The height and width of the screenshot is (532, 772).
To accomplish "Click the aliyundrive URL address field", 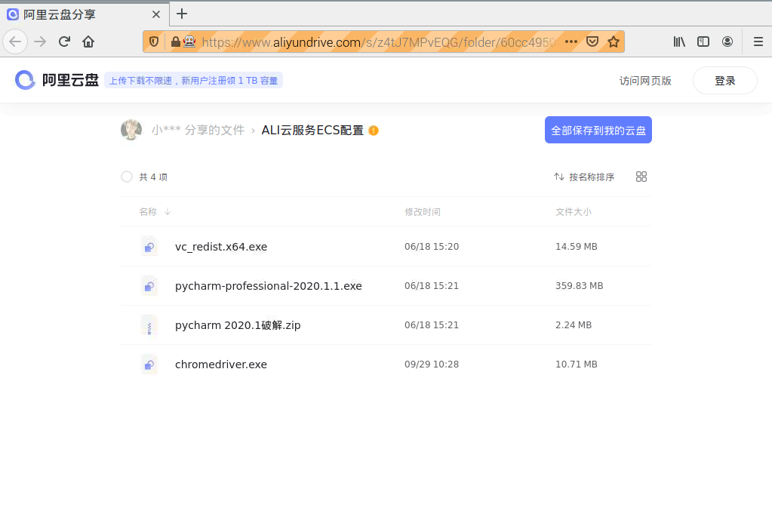I will (x=378, y=42).
